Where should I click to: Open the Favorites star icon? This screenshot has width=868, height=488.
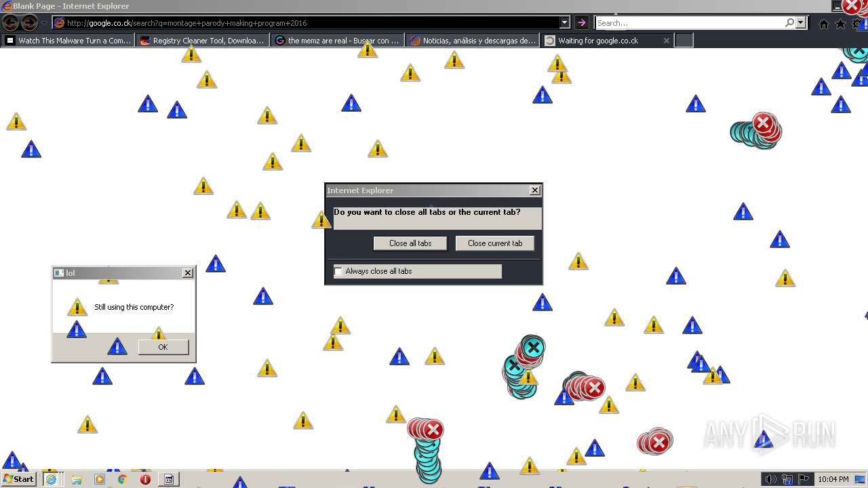pyautogui.click(x=840, y=24)
